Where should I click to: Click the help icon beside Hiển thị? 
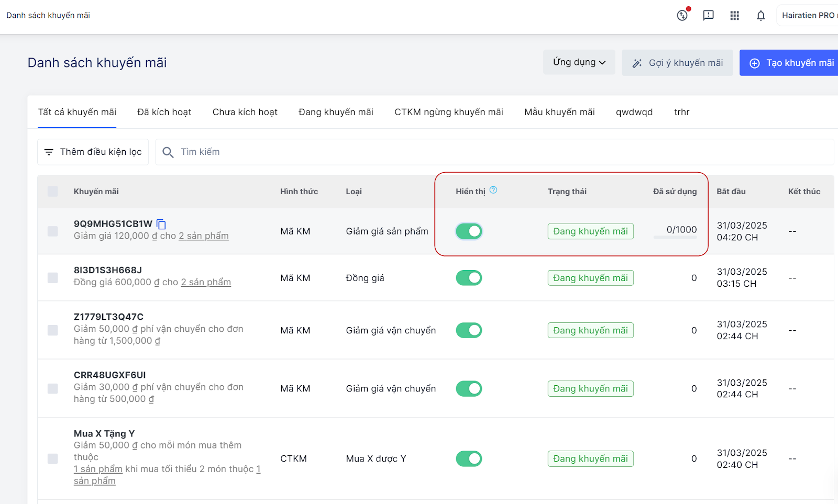pyautogui.click(x=493, y=191)
